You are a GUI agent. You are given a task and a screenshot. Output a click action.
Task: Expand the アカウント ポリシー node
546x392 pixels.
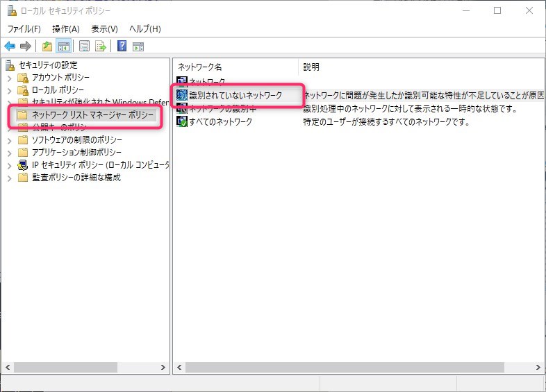[10, 78]
